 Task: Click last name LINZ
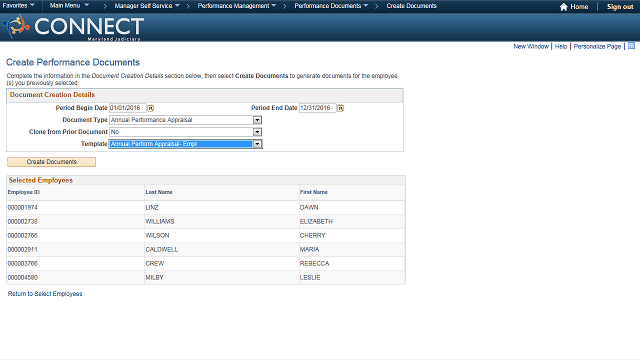pyautogui.click(x=152, y=208)
